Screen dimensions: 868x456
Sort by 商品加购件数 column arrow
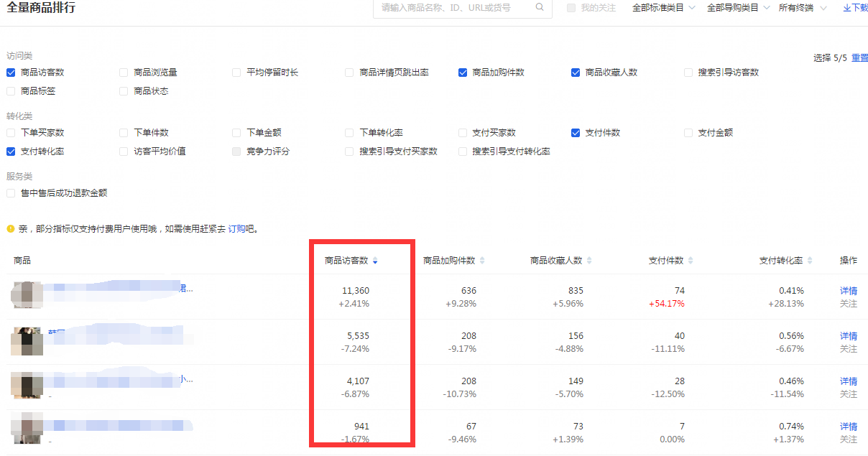point(482,261)
